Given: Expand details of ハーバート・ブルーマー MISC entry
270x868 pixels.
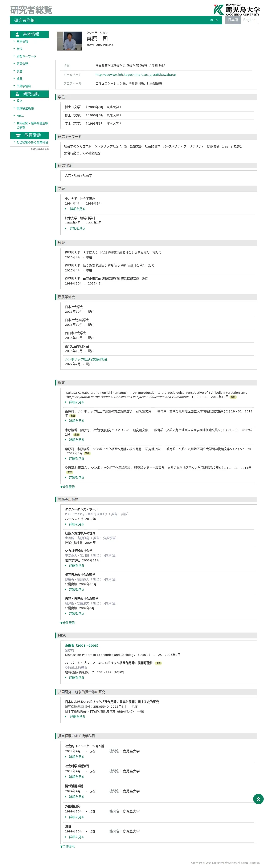Looking at the screenshot, I should coord(77,677).
